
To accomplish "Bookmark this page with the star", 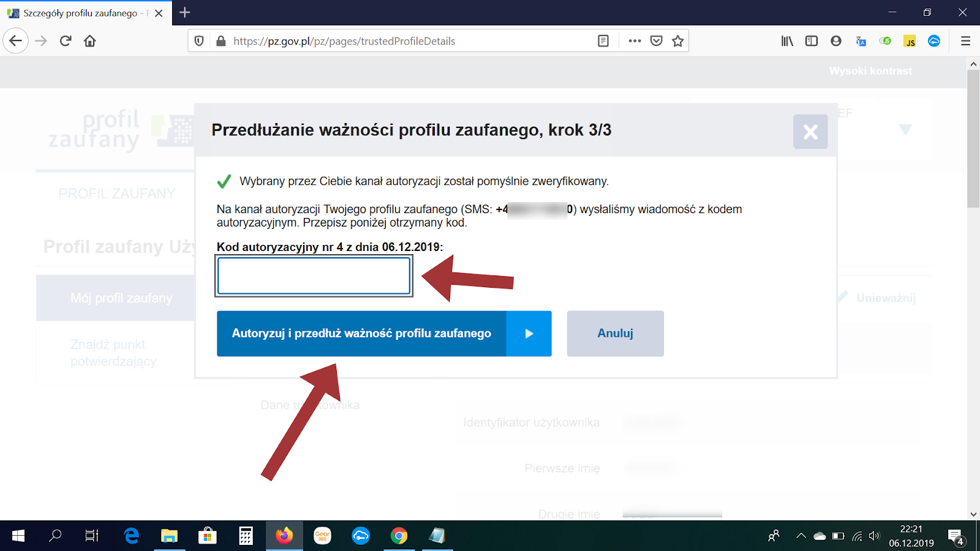I will point(677,40).
